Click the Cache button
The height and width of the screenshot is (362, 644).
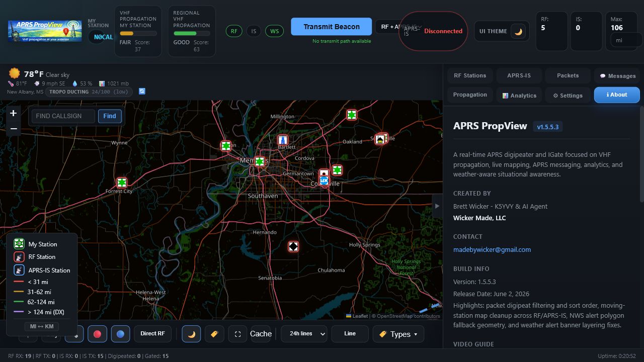click(x=261, y=334)
